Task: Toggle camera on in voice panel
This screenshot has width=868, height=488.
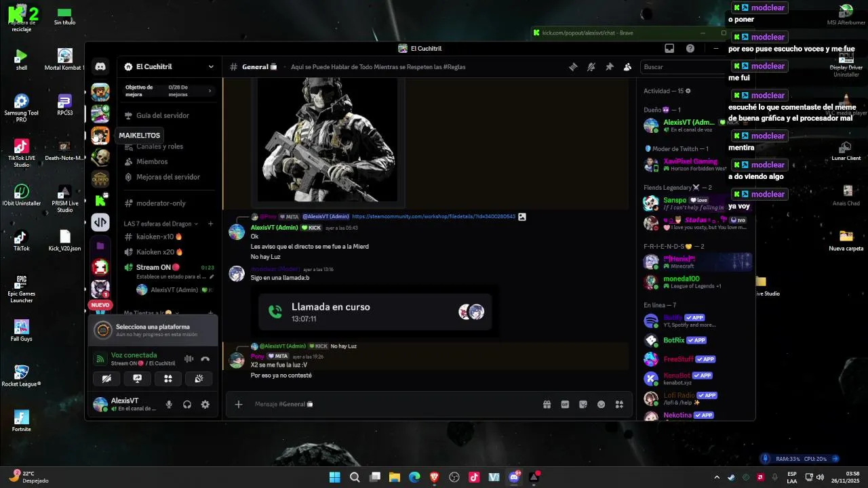Action: (106, 379)
